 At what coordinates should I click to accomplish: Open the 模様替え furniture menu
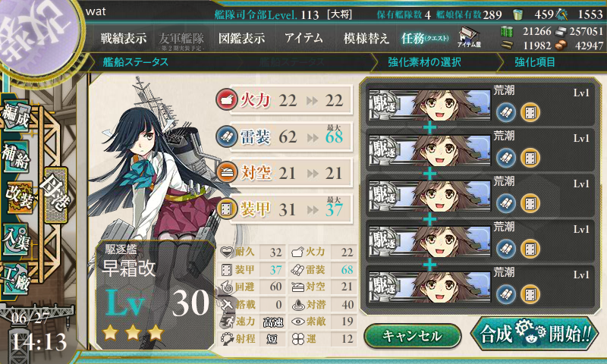[366, 38]
